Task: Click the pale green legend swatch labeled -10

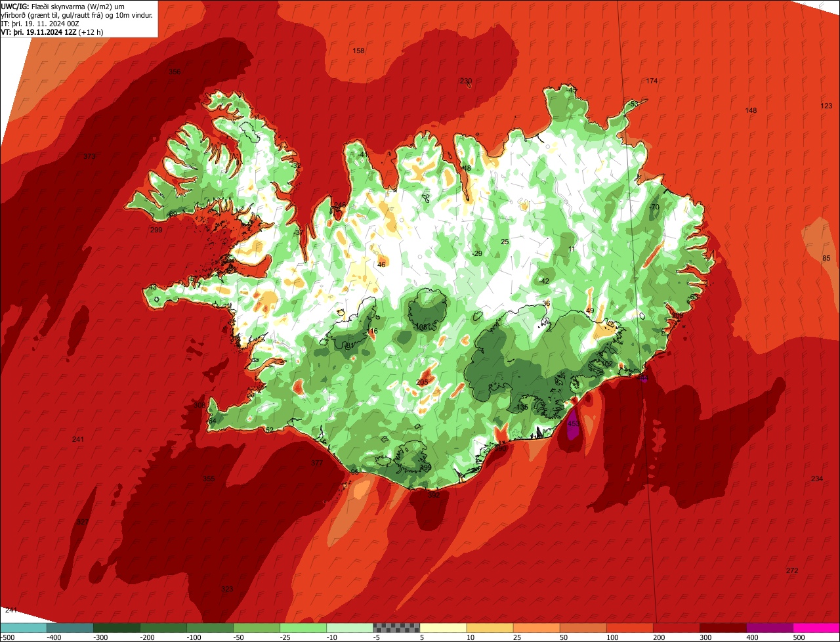Action: (350, 628)
